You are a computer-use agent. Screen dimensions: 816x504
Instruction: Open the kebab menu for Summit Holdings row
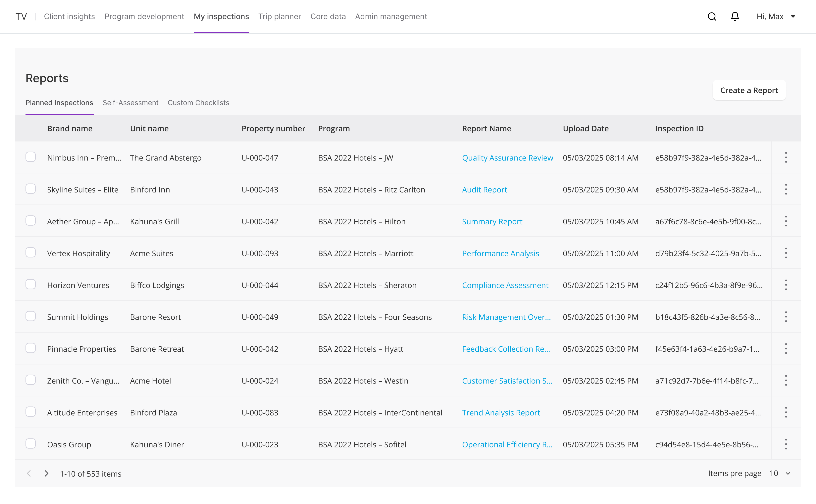point(786,317)
